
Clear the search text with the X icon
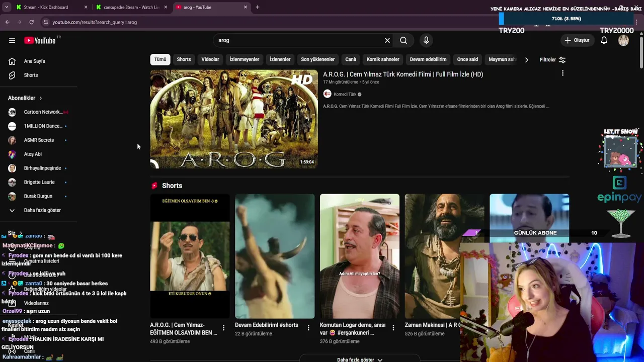pos(387,40)
